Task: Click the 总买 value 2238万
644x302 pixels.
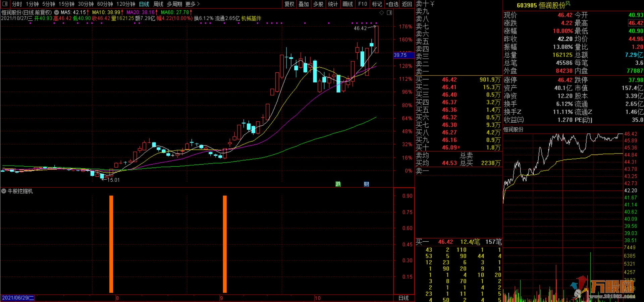Action: click(491, 163)
